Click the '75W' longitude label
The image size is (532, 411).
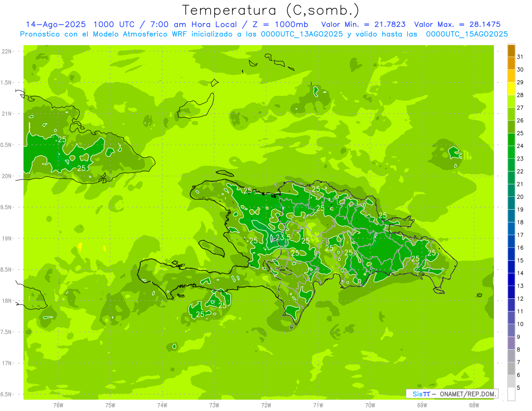pyautogui.click(x=110, y=405)
